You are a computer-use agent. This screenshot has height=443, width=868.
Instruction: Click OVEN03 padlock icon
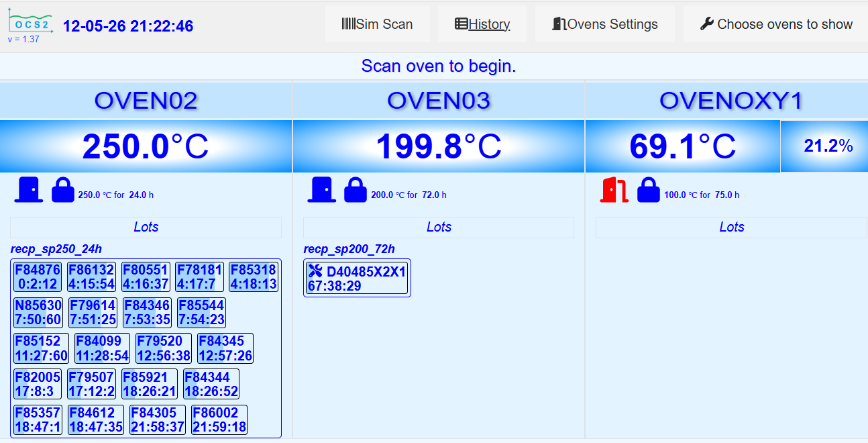(356, 190)
